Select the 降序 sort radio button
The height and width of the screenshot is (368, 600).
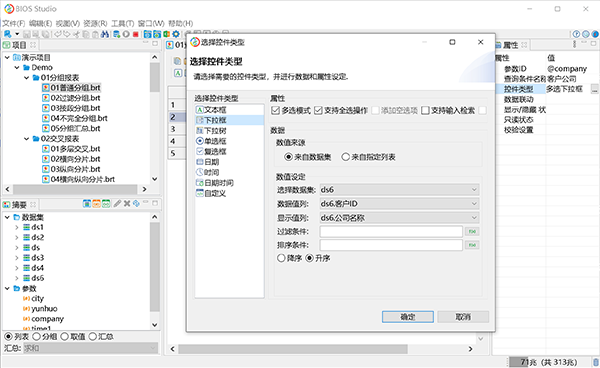point(281,258)
